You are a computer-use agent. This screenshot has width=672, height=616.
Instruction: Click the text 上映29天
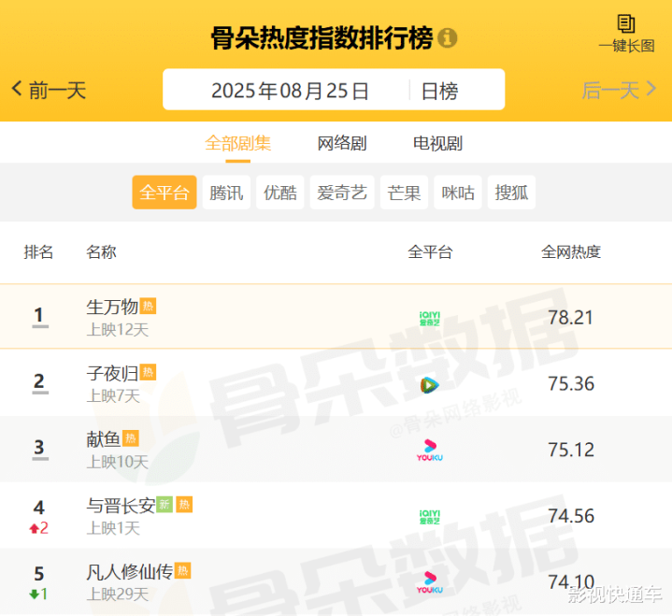(118, 595)
